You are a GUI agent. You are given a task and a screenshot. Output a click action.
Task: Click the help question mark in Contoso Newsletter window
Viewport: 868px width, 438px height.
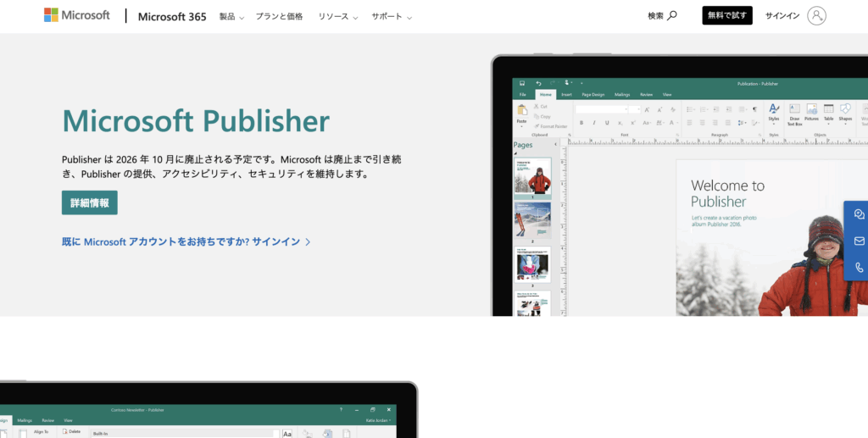click(341, 410)
